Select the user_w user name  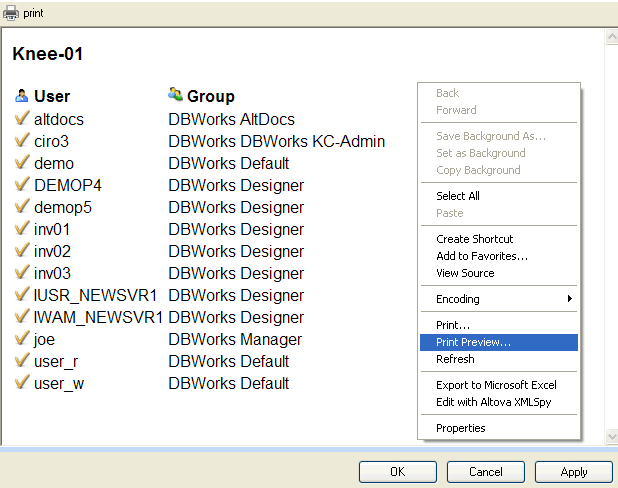tap(59, 384)
